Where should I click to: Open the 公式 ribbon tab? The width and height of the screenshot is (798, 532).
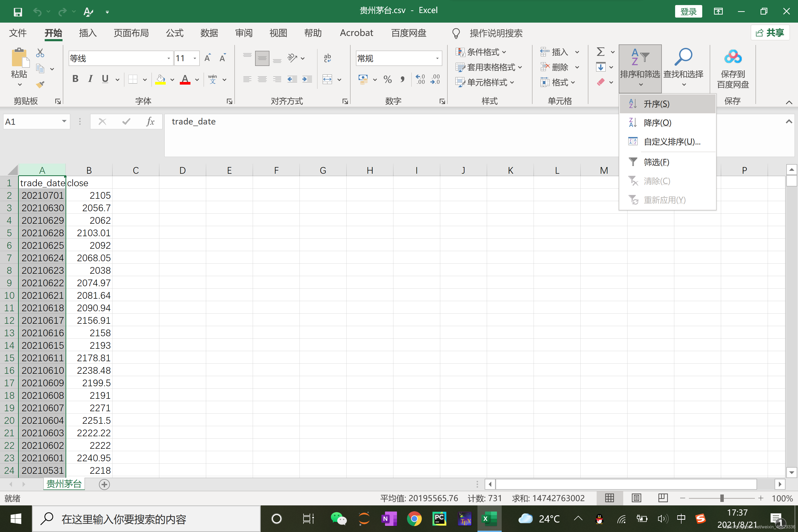pos(174,33)
